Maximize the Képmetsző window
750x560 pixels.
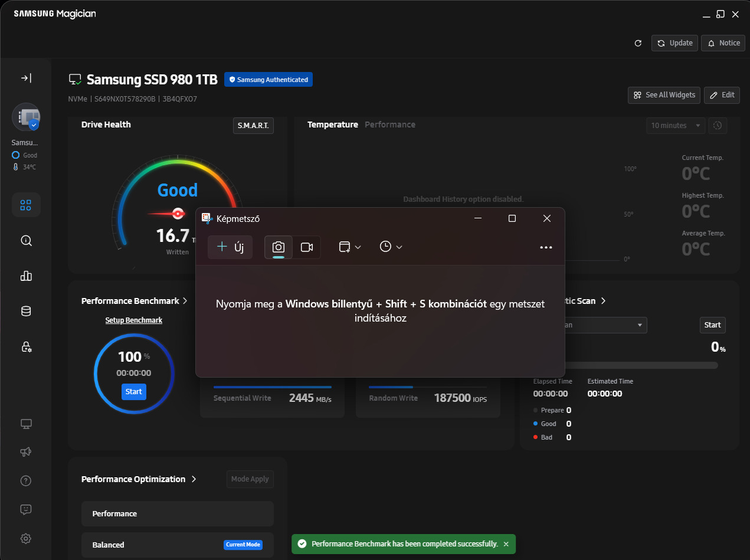[512, 218]
